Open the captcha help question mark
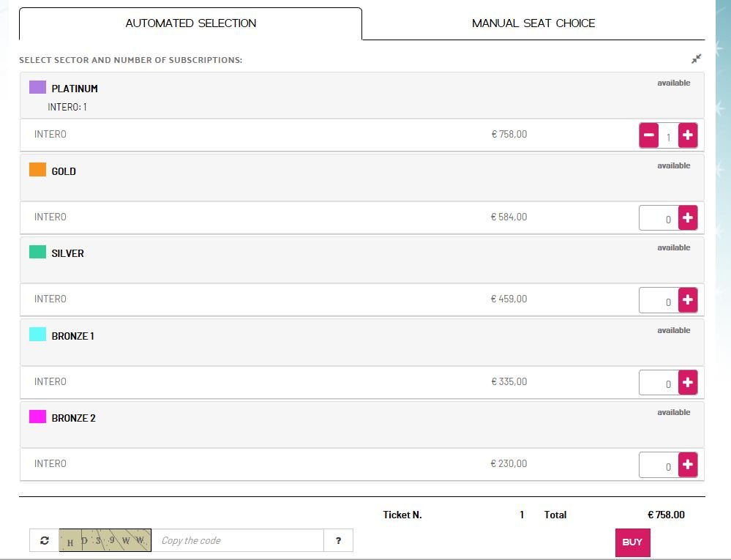Image resolution: width=731 pixels, height=560 pixels. pyautogui.click(x=338, y=540)
